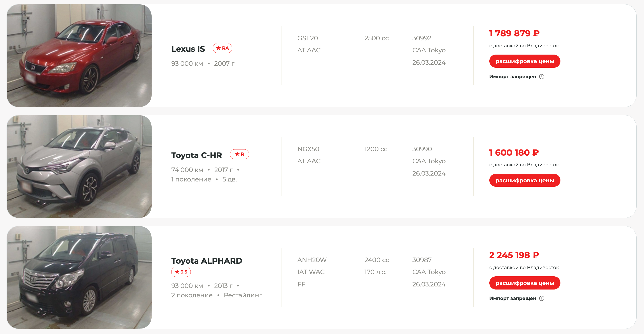Image resolution: width=644 pixels, height=334 pixels.
Task: Click the 2 245 198 ₽ price
Action: click(514, 255)
